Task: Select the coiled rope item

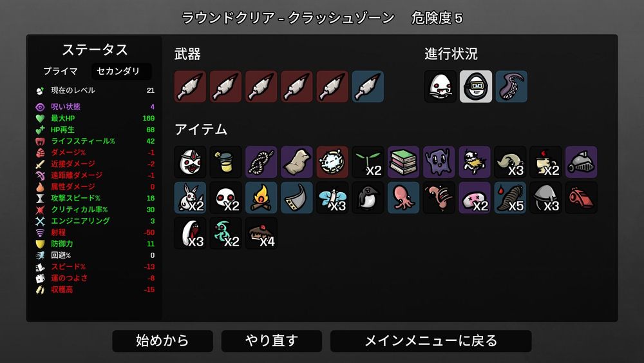Action: point(261,162)
